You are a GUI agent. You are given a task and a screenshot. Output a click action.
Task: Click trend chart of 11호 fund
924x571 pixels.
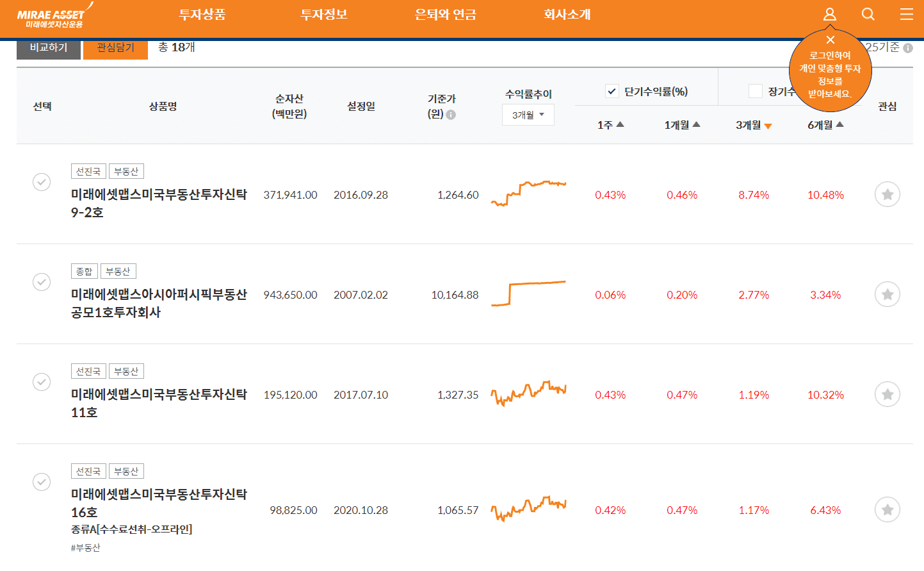[528, 393]
